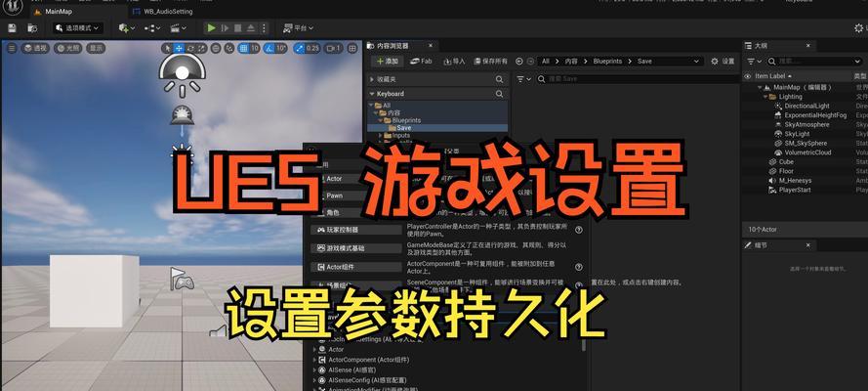Choose the scale tool
868x391 pixels.
point(201,48)
